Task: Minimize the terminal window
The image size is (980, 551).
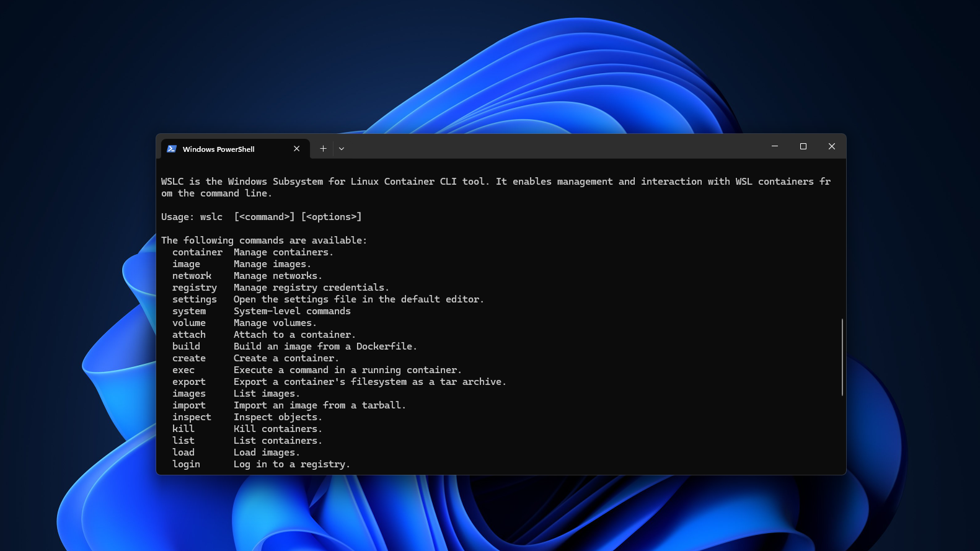Action: (x=775, y=146)
